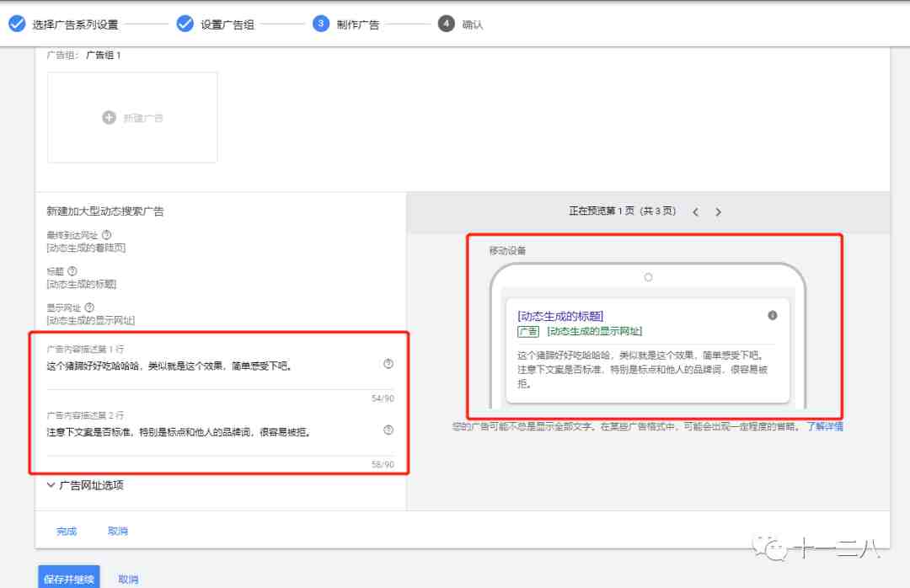The width and height of the screenshot is (910, 588).
Task: Expand the 广告网址选项 section
Action: [85, 485]
